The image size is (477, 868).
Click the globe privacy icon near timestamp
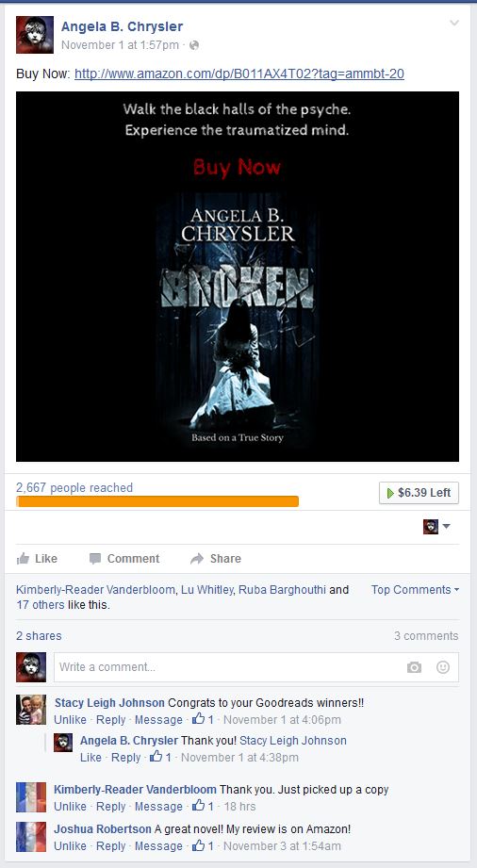tap(194, 45)
